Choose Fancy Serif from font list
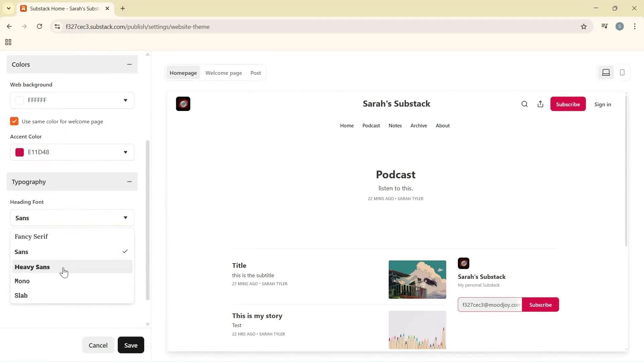644x362 pixels. tap(31, 237)
